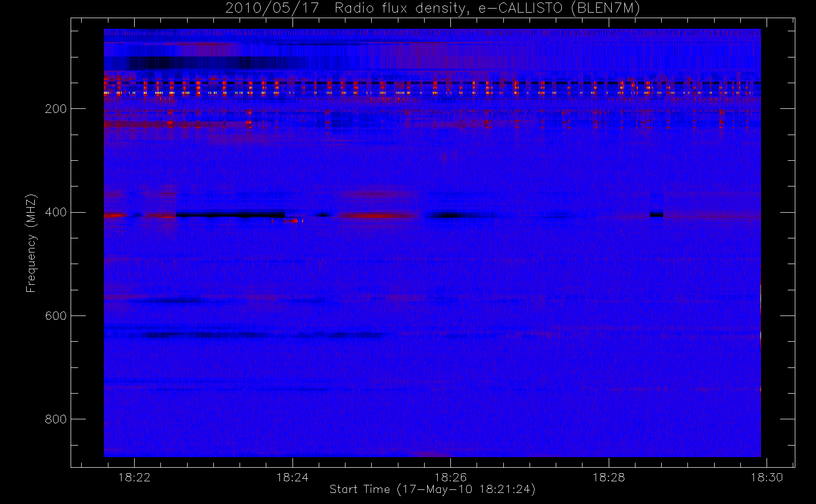This screenshot has width=816, height=504.
Task: Select the 600 frequency tick label
Action: [x=55, y=316]
